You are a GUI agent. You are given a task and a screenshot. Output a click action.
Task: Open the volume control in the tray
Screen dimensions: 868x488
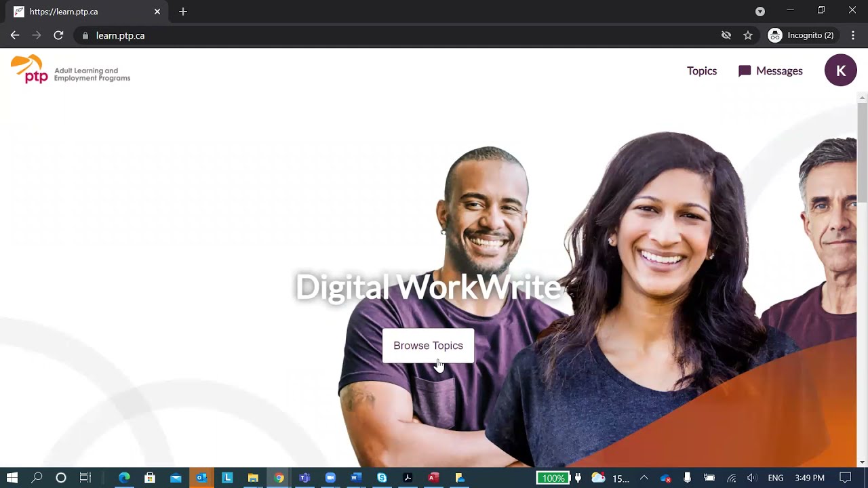[x=752, y=478]
